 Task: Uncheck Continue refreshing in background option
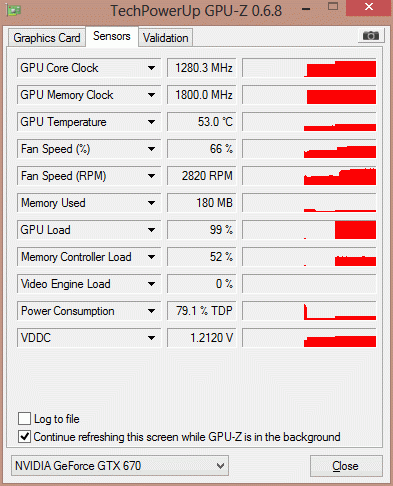[24, 437]
